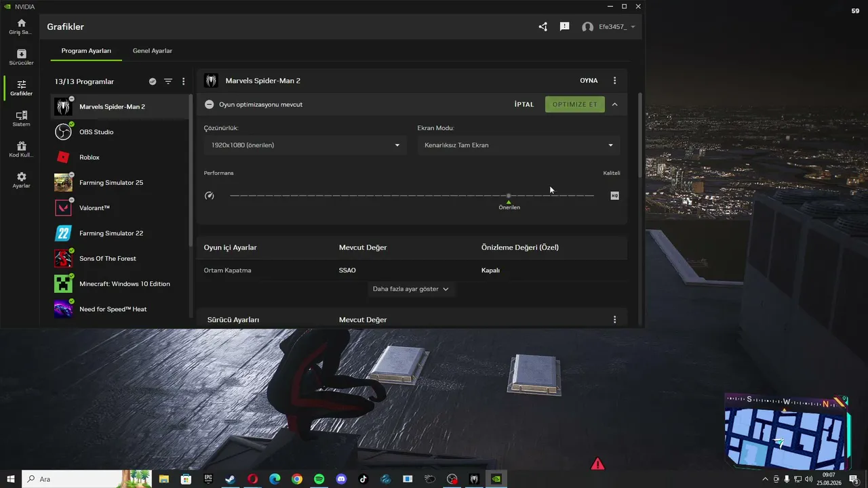Viewport: 868px width, 488px height.
Task: Open TikTok from the taskbar
Action: [x=363, y=479]
